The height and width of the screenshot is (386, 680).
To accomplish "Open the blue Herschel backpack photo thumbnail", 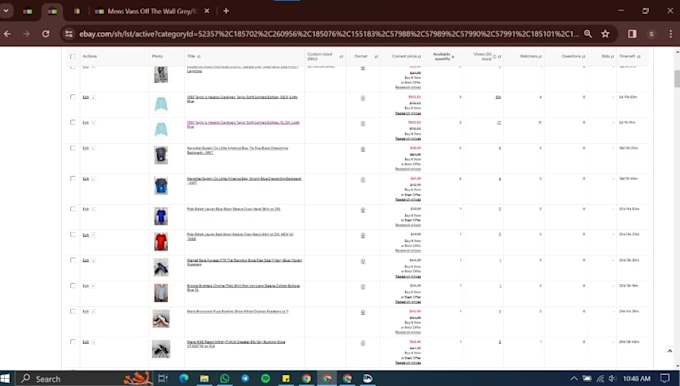I will tap(161, 186).
